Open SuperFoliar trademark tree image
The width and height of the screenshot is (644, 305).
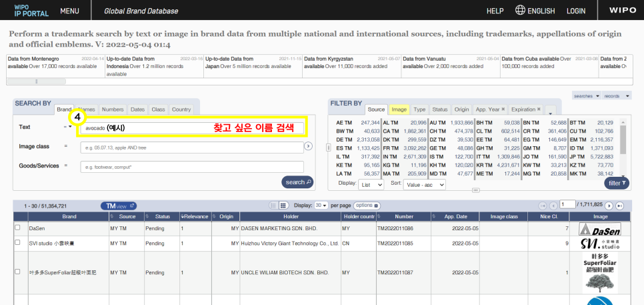coord(599,272)
